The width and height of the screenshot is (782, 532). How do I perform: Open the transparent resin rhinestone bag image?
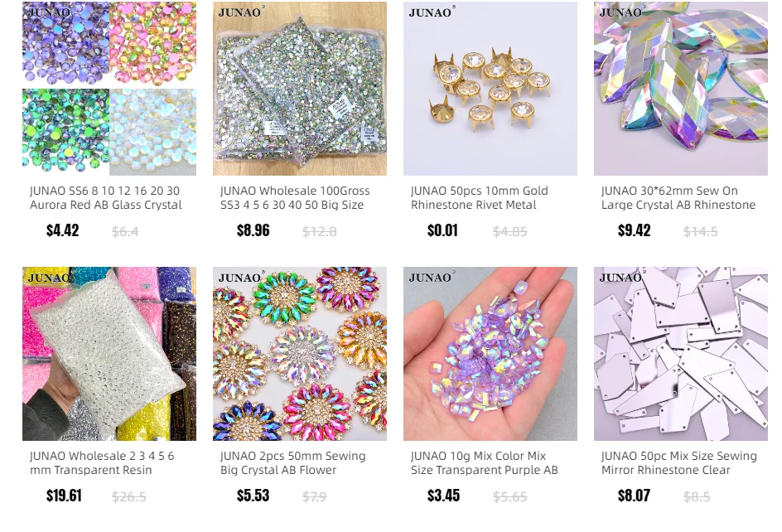(x=109, y=354)
